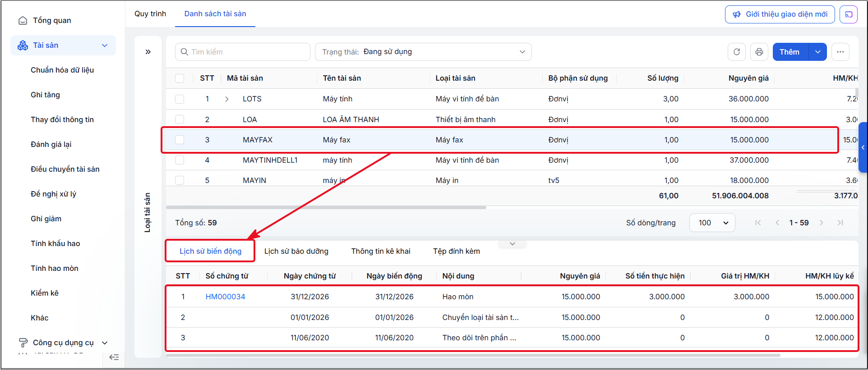The width and height of the screenshot is (868, 370).
Task: Check the LOTS row checkbox
Action: pos(180,99)
